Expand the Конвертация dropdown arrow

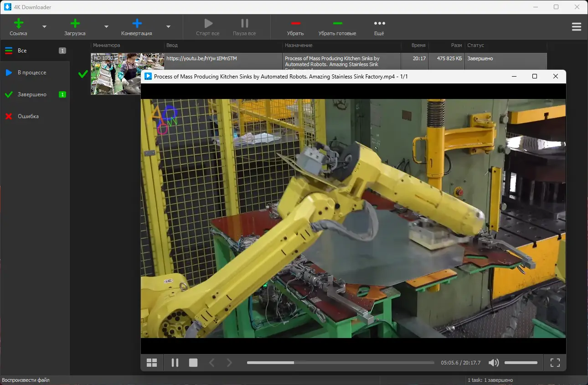click(168, 27)
